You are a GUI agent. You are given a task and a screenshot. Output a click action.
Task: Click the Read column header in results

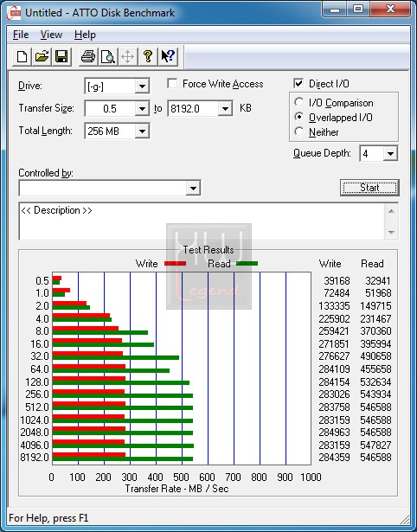click(372, 264)
